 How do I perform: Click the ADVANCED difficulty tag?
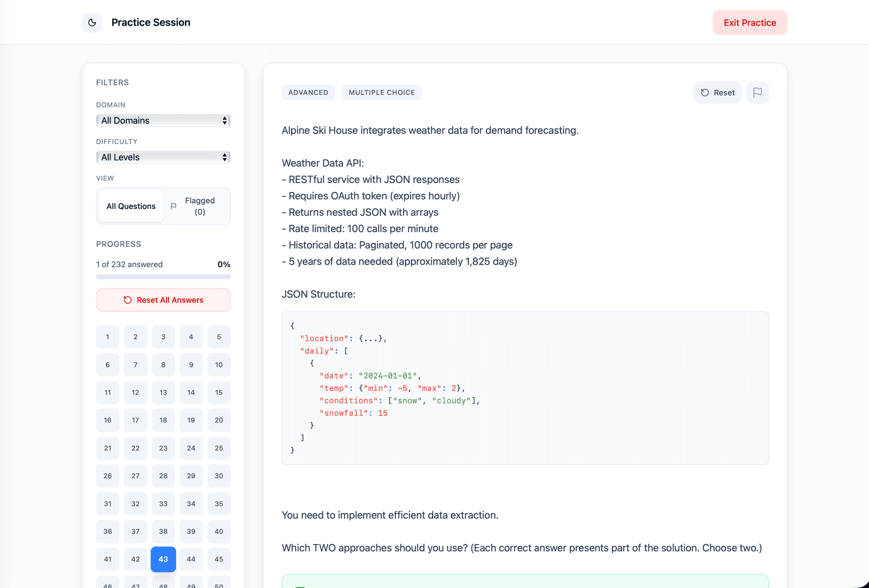click(x=308, y=93)
